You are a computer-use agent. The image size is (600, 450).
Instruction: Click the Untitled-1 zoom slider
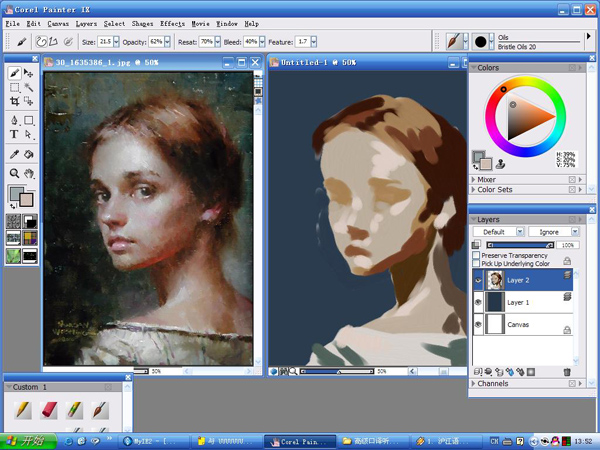click(337, 371)
